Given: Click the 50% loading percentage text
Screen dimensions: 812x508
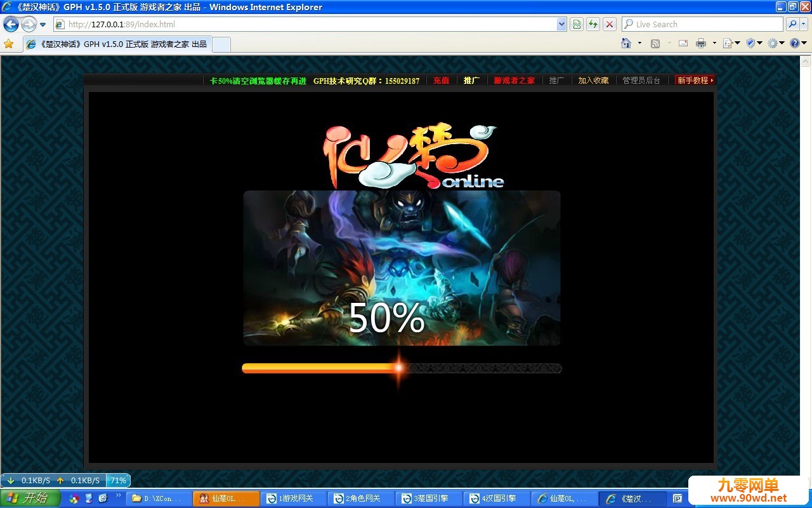Looking at the screenshot, I should pos(386,318).
